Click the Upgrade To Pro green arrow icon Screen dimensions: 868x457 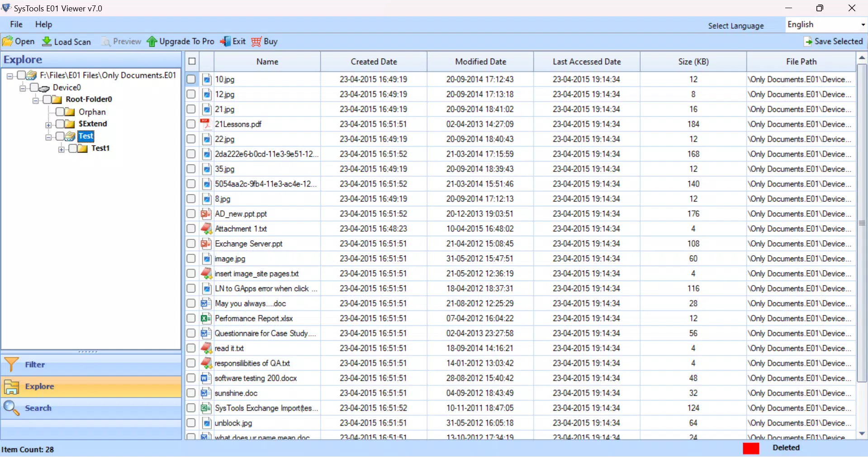click(x=152, y=42)
